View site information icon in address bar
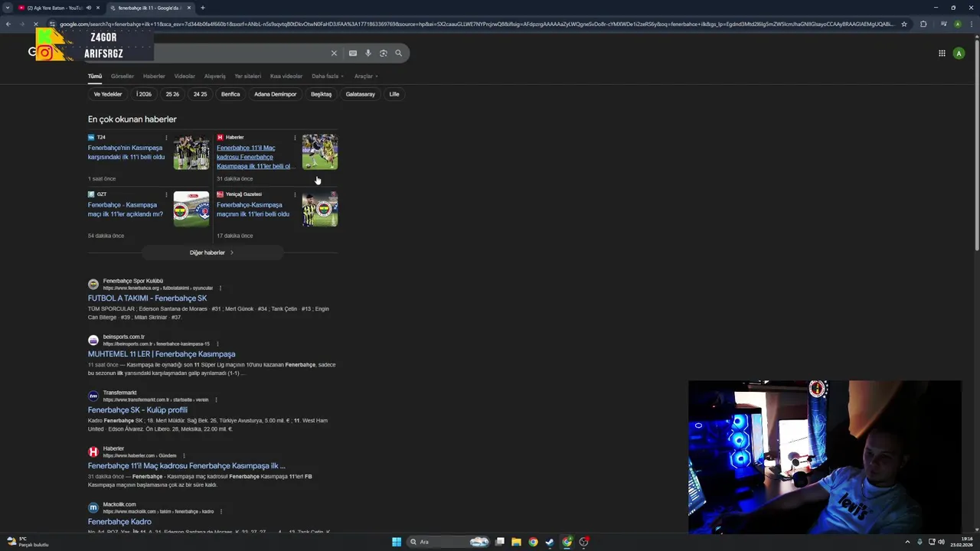The width and height of the screenshot is (980, 551). point(52,24)
